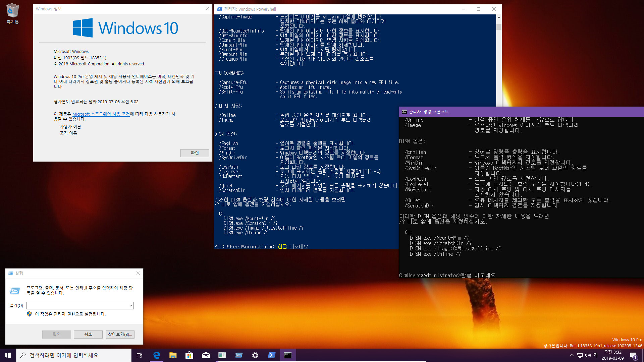Open Settings gear from taskbar
The image size is (644, 362).
point(255,355)
